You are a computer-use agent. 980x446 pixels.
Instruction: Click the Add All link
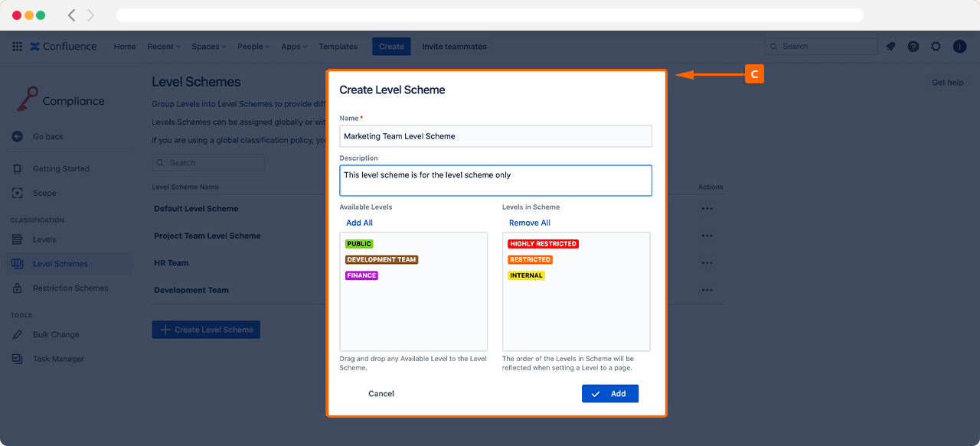(x=359, y=223)
